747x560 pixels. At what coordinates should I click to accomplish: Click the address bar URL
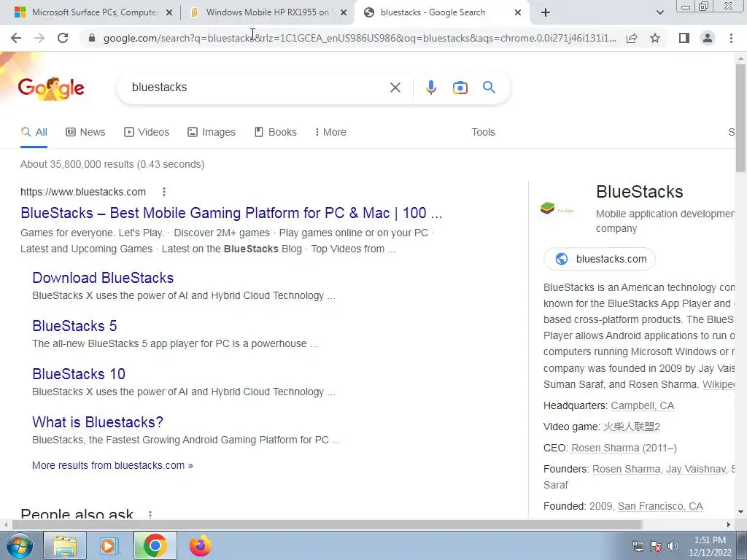[360, 38]
